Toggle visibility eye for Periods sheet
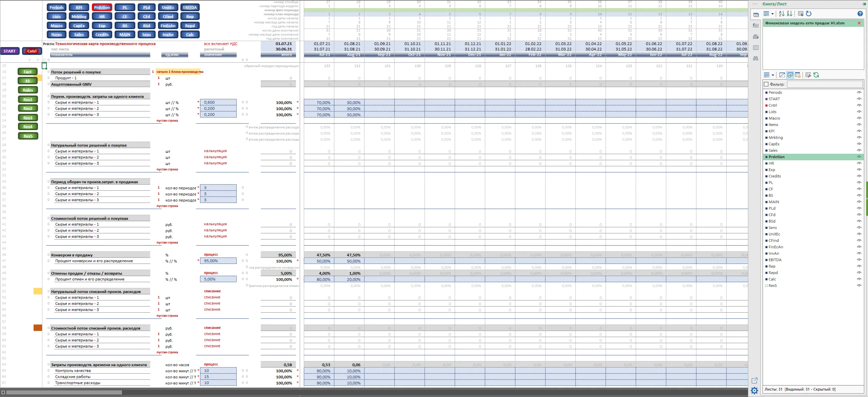This screenshot has height=397, width=868. click(859, 92)
